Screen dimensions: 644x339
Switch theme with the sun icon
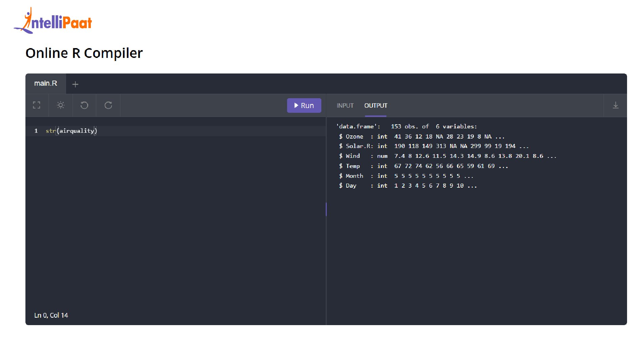click(61, 105)
